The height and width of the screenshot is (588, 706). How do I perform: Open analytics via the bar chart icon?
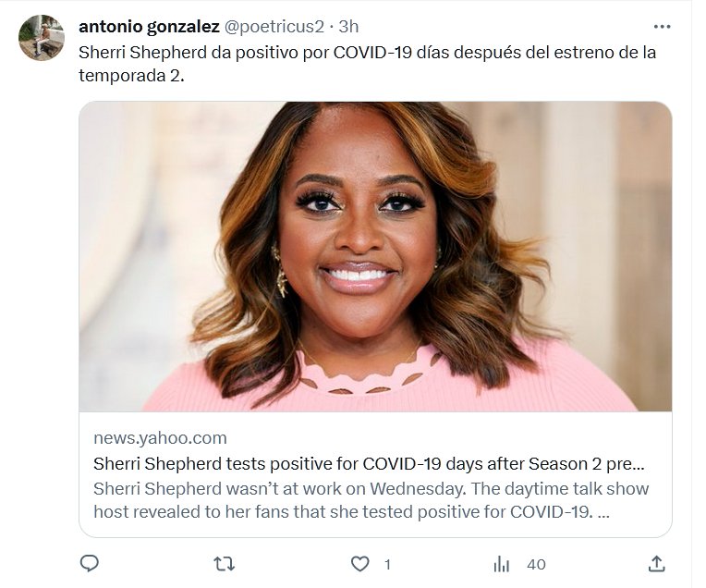tap(501, 564)
